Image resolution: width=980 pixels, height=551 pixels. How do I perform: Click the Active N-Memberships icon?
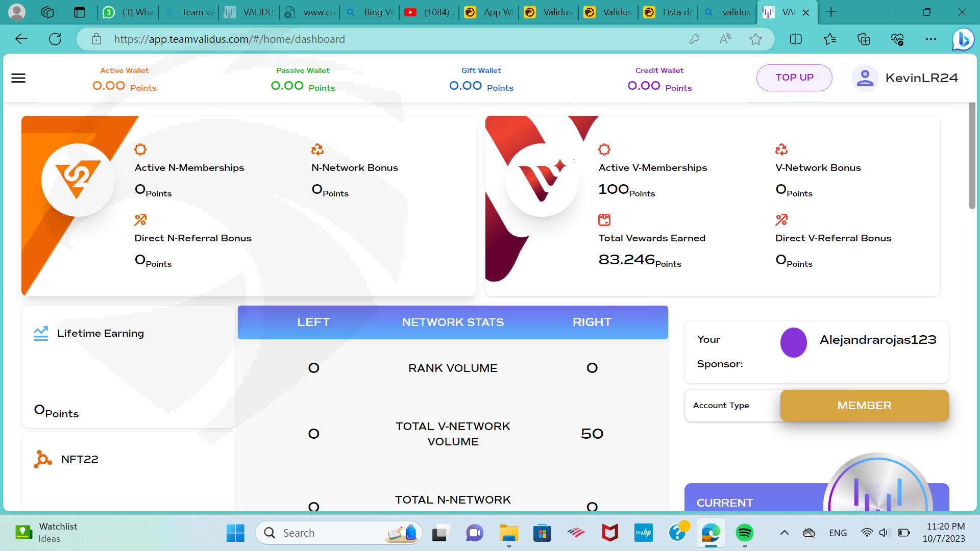point(140,149)
